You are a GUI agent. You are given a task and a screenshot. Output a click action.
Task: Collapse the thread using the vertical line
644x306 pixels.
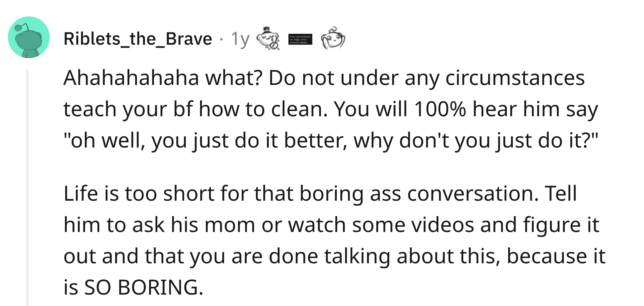tap(28, 188)
